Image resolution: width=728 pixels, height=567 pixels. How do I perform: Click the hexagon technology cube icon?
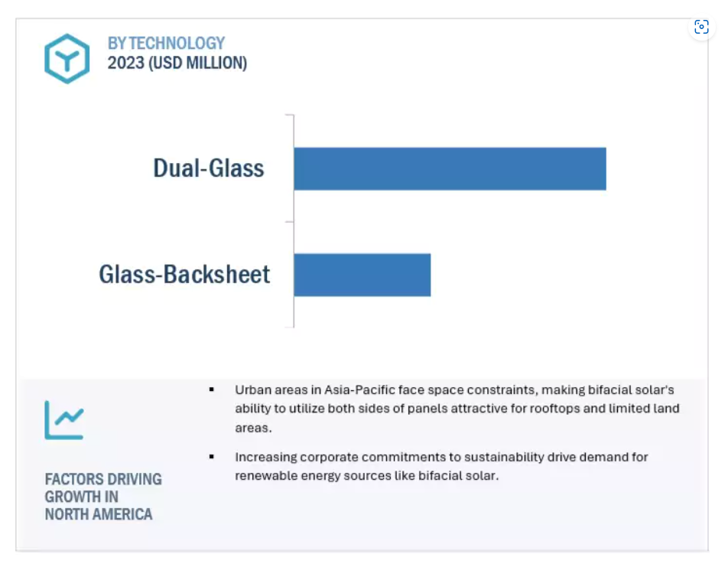click(67, 59)
